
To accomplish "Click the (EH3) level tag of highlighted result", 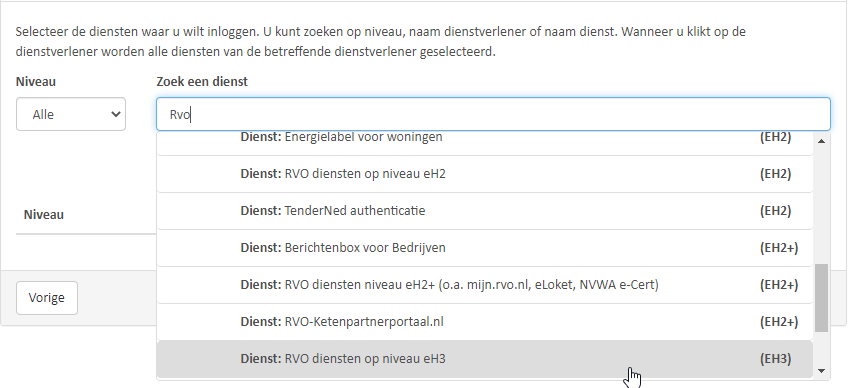I will [x=775, y=359].
